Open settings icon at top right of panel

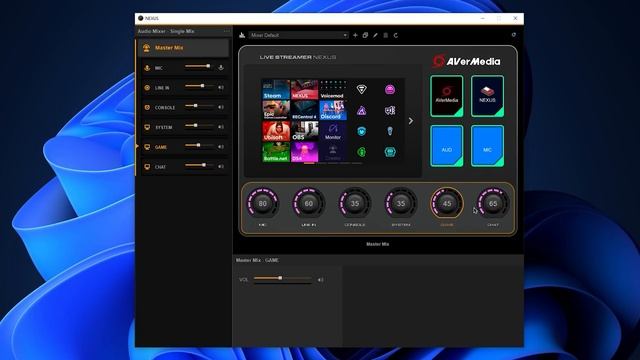[x=513, y=35]
